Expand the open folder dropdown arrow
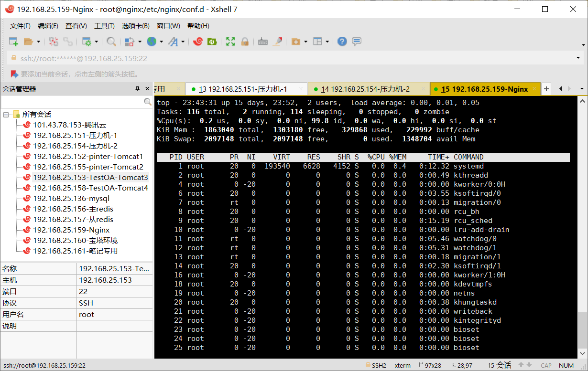 pyautogui.click(x=38, y=42)
